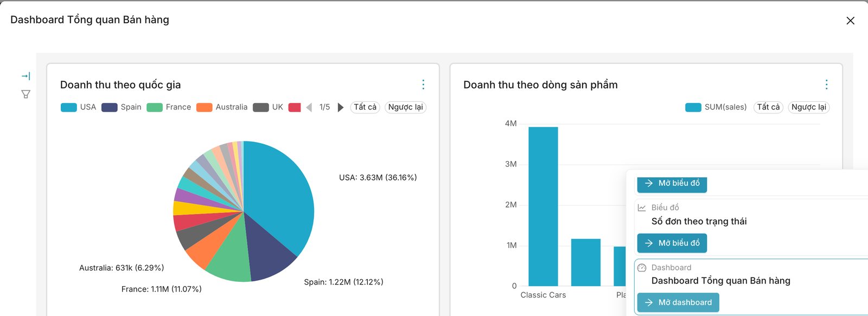Click the Số đơn theo trạng thái title

[699, 221]
